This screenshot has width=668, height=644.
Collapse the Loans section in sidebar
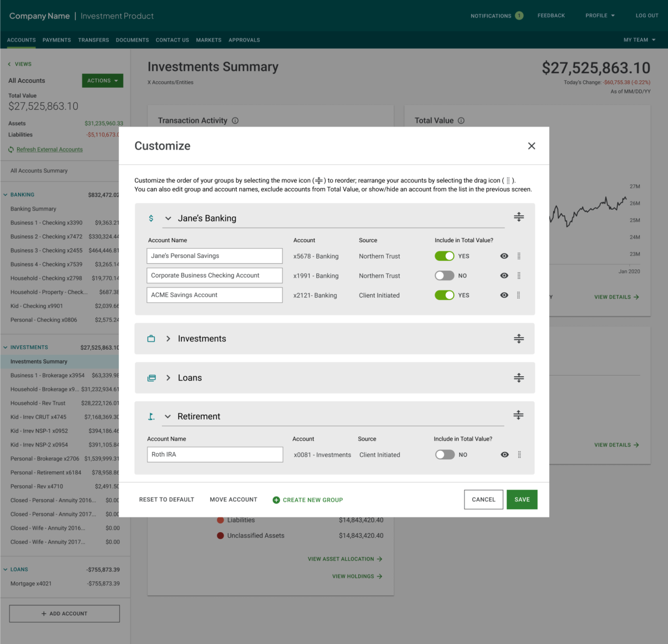6,570
